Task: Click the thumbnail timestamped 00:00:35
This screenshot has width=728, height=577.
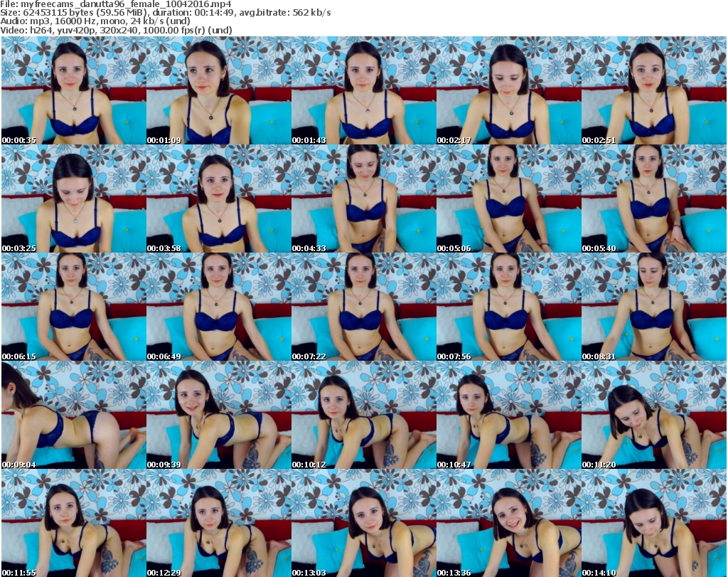Action: [73, 91]
